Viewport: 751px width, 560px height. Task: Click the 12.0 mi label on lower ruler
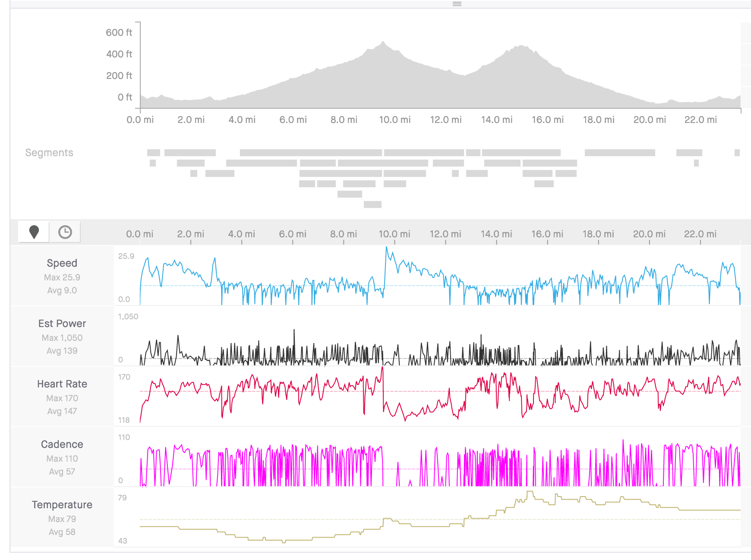445,234
